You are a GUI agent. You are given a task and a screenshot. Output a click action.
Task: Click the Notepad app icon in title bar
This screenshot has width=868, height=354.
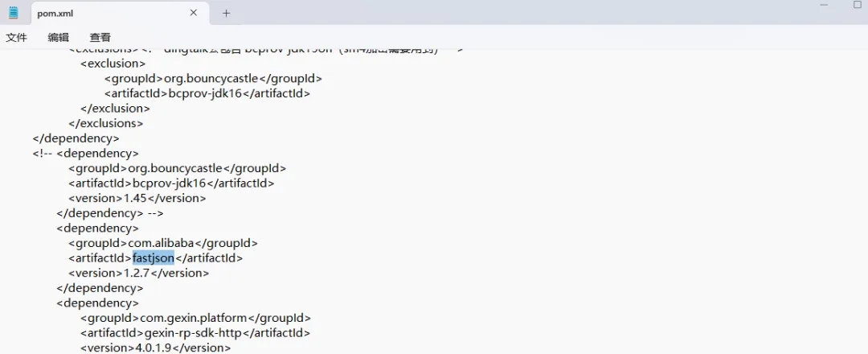coord(14,13)
